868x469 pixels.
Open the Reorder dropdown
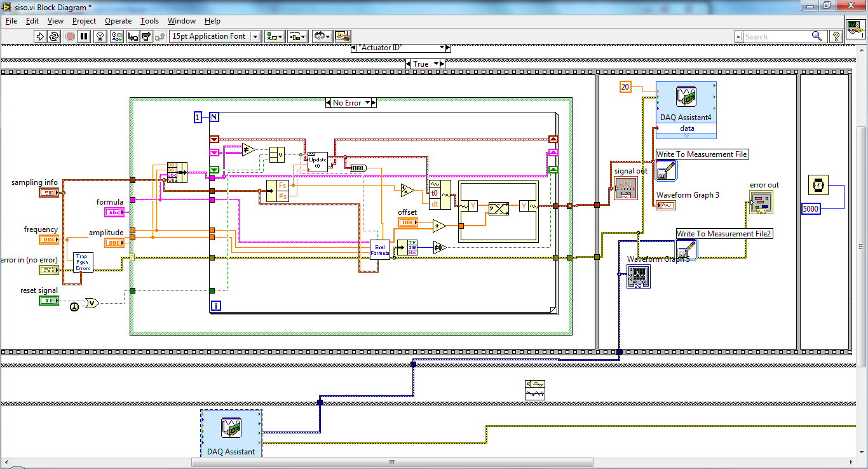322,36
